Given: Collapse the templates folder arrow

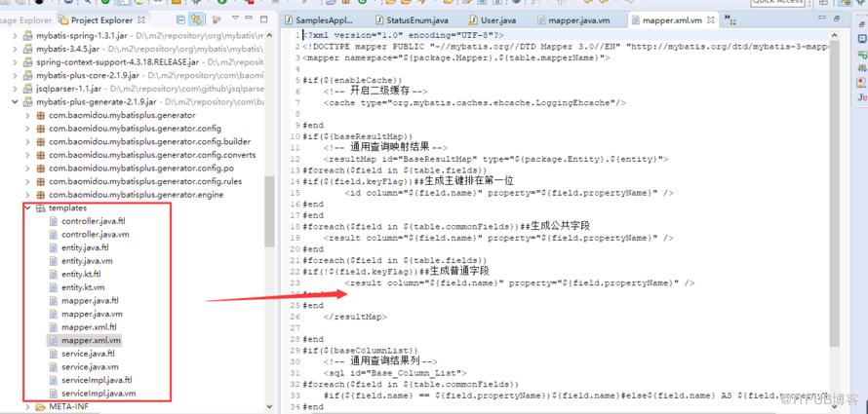Looking at the screenshot, I should pyautogui.click(x=27, y=207).
